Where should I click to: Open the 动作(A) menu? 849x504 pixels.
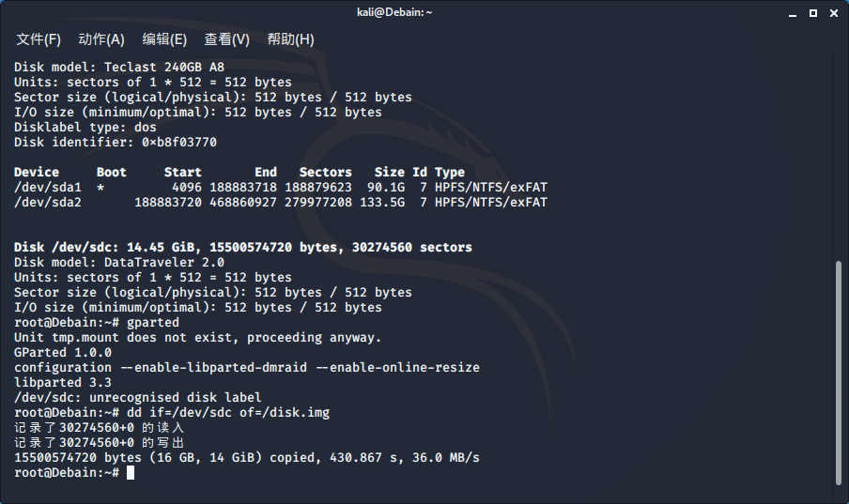click(101, 39)
